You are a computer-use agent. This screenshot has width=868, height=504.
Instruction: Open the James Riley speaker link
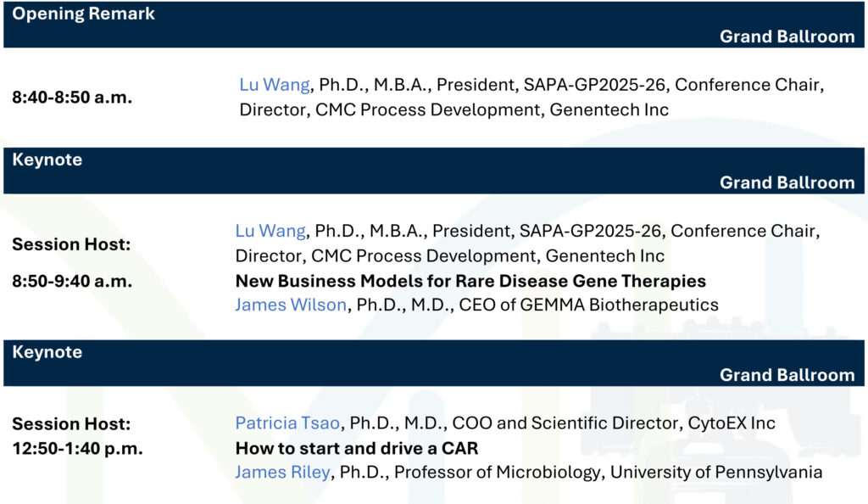click(282, 472)
